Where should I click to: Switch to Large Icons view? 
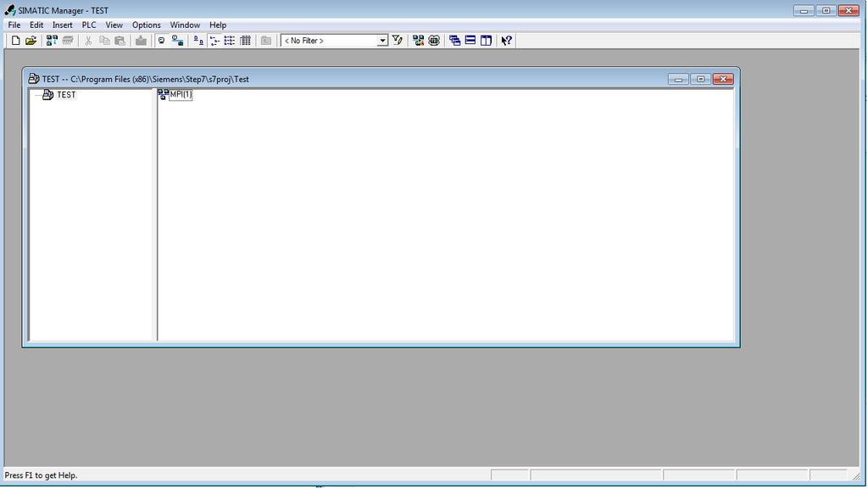[198, 41]
